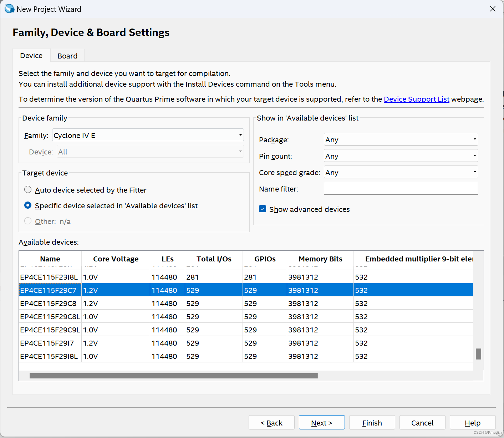This screenshot has width=504, height=438.
Task: Click the horizontal scrollbar of device list
Action: (x=174, y=376)
